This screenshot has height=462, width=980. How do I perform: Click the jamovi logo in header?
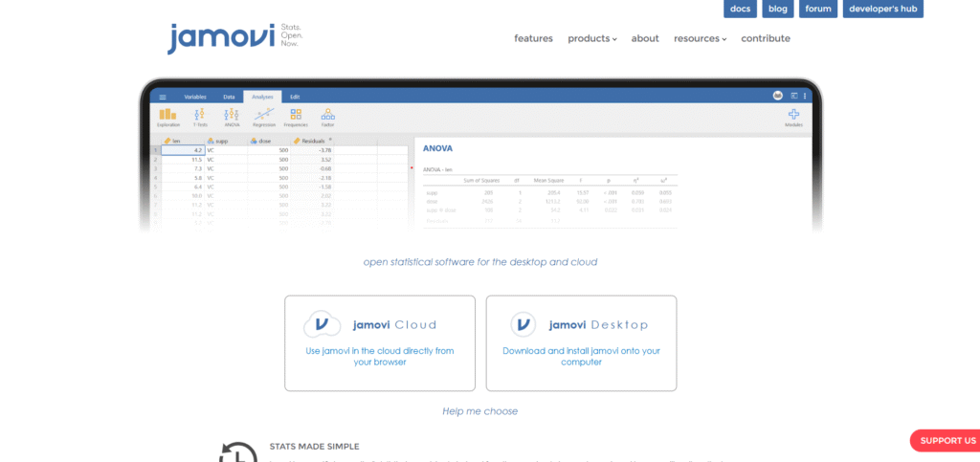click(x=221, y=37)
